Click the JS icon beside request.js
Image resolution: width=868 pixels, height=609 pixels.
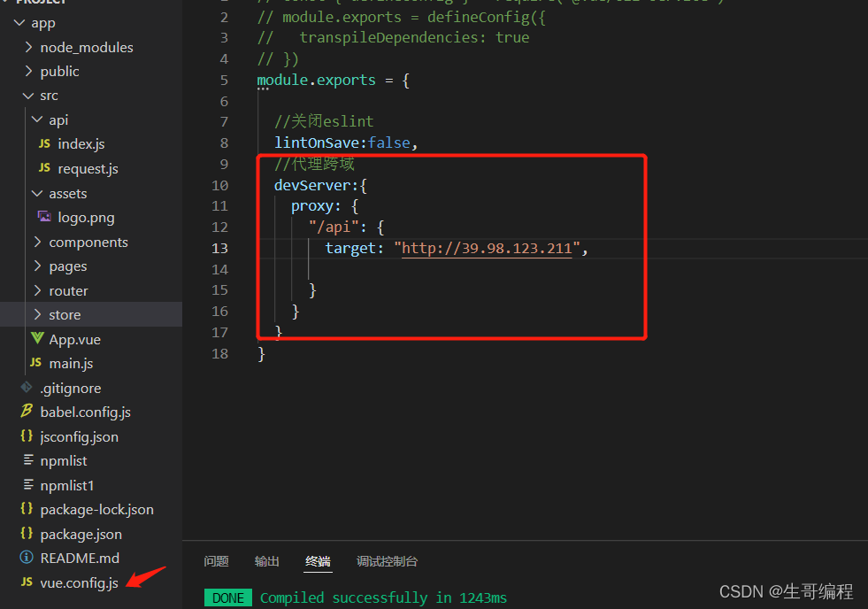point(44,168)
